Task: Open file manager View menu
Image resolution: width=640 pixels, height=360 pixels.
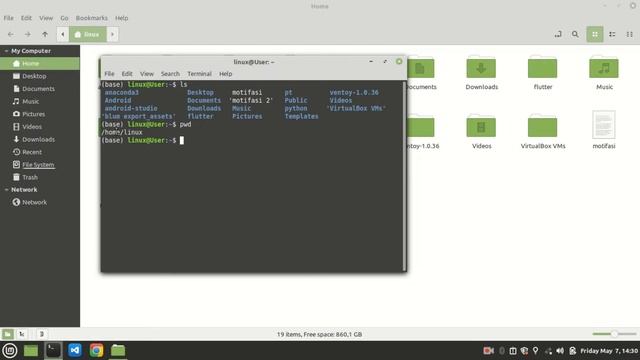Action: pyautogui.click(x=46, y=18)
